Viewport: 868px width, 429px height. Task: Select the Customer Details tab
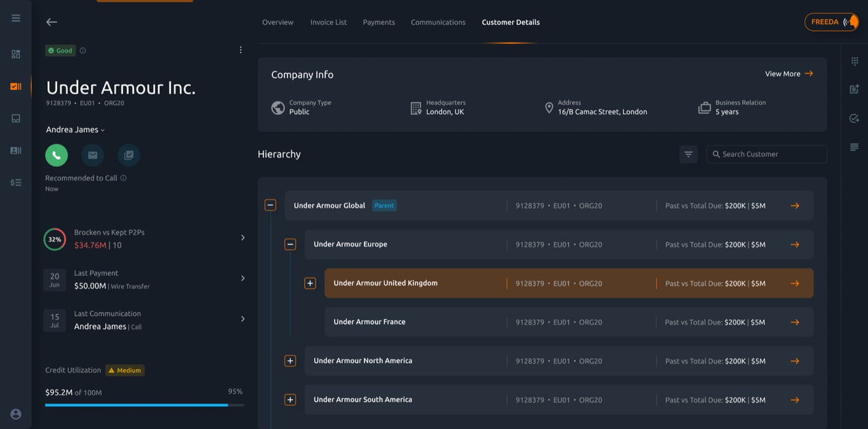pos(511,22)
